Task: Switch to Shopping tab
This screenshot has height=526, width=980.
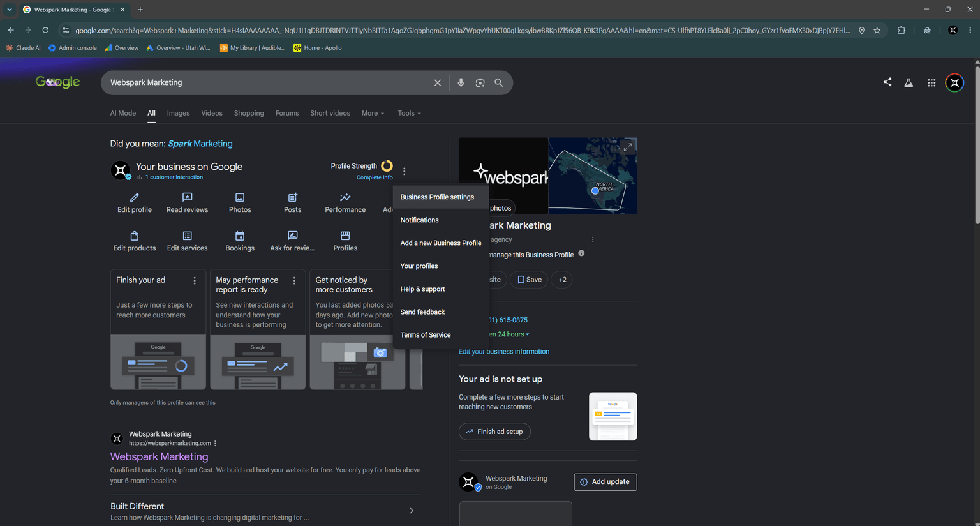Action: [x=249, y=113]
